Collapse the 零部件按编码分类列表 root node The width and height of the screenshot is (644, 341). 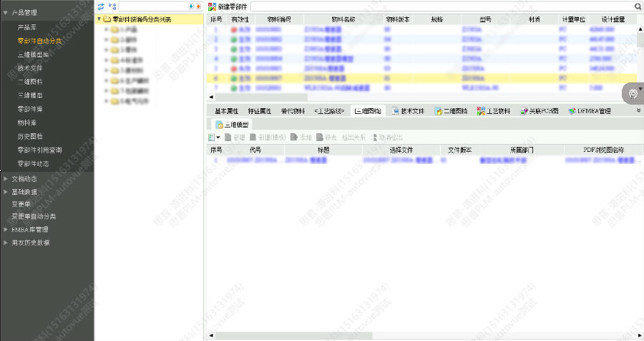point(99,19)
